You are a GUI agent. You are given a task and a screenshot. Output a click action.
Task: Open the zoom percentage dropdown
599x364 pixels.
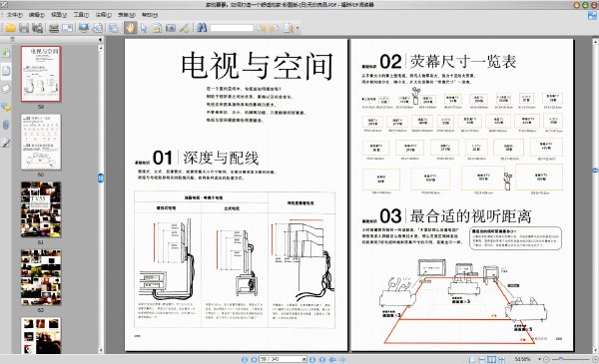click(x=540, y=359)
